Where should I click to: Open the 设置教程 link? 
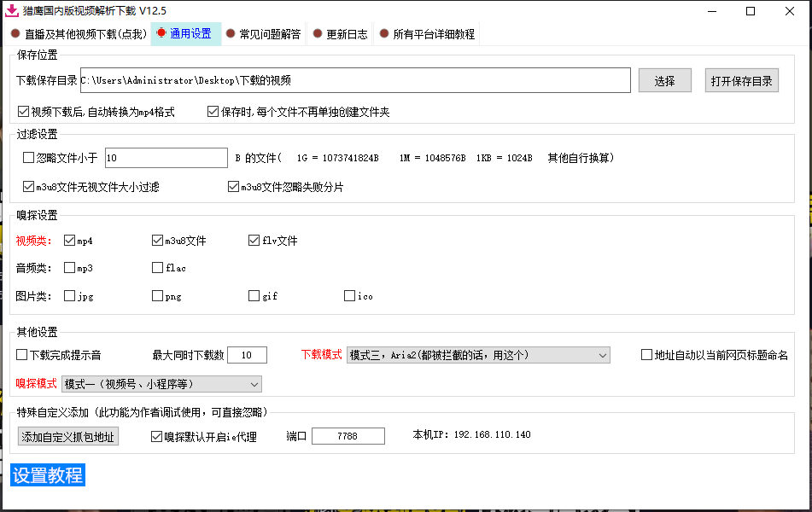(48, 475)
